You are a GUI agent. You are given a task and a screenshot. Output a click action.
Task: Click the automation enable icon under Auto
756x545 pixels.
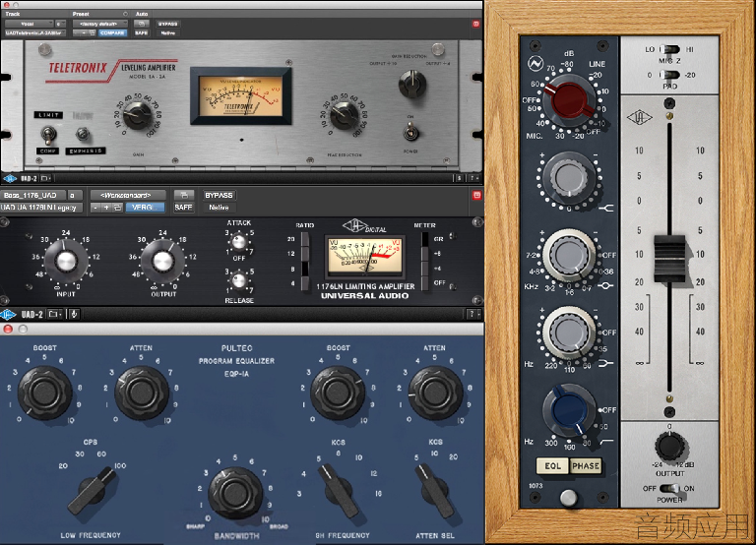(x=142, y=24)
